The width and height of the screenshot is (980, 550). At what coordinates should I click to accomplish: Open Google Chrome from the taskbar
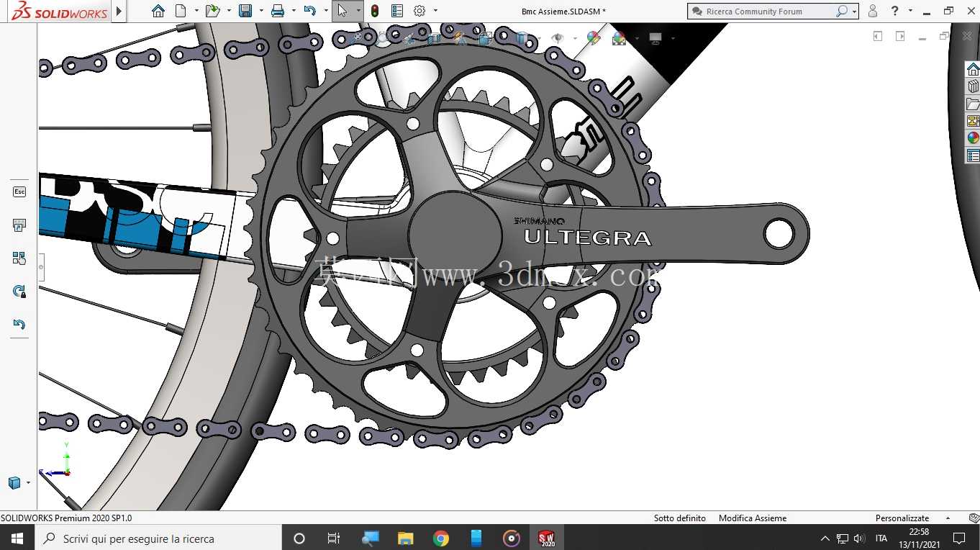pyautogui.click(x=441, y=538)
